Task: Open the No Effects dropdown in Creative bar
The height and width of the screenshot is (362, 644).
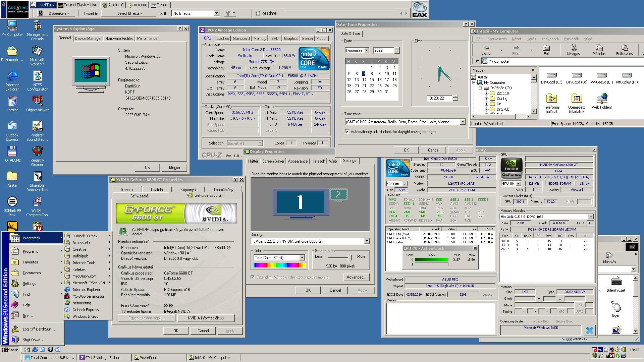Action: click(x=216, y=13)
